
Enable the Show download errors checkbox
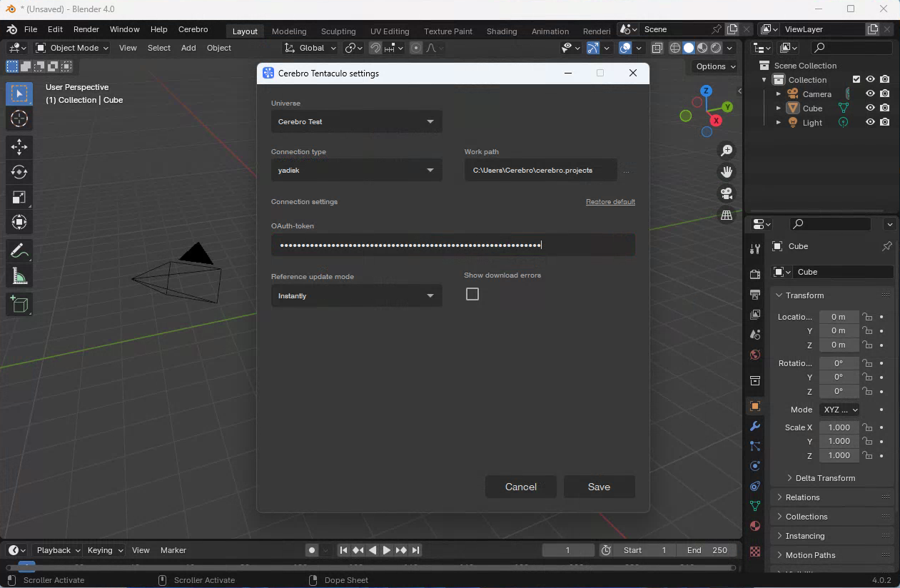[x=472, y=294]
